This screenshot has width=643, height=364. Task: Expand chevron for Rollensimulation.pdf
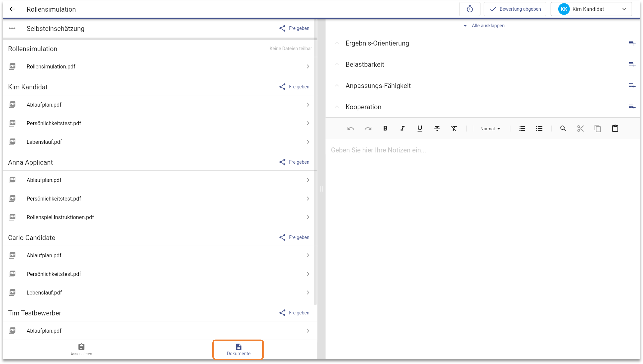click(x=308, y=66)
